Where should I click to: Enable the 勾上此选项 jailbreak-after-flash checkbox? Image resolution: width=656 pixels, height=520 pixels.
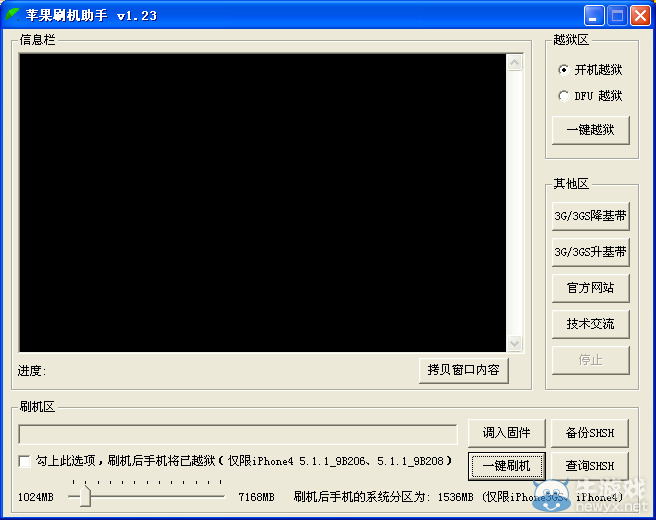[25, 461]
